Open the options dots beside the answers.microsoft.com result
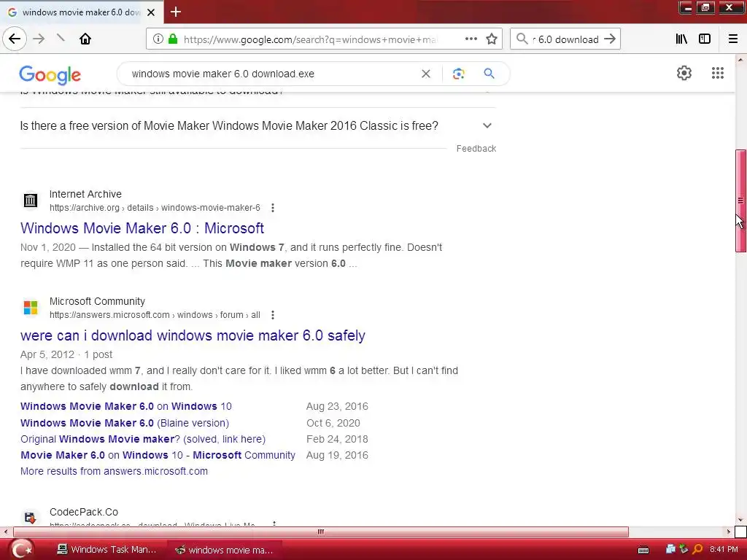Viewport: 747px width, 560px height. coord(273,315)
